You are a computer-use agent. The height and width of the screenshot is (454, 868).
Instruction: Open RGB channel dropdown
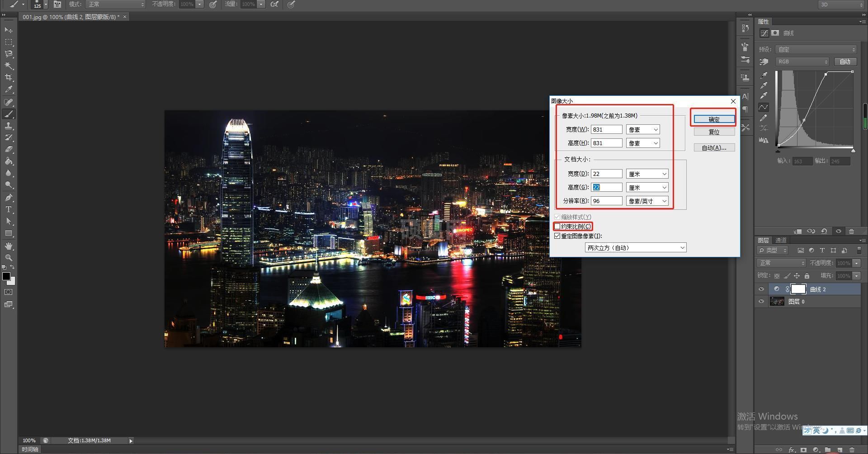802,62
